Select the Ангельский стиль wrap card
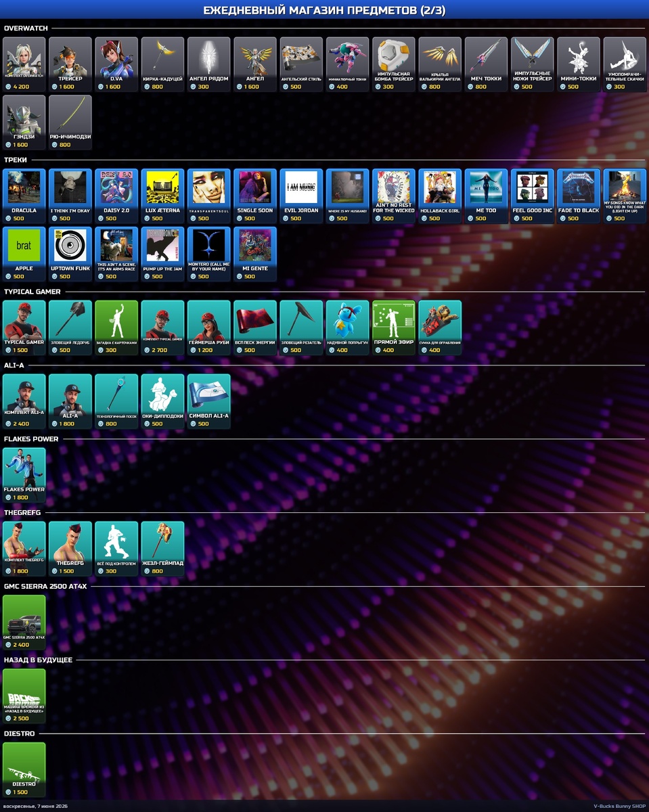Viewport: 649px width, 812px height. coord(301,64)
